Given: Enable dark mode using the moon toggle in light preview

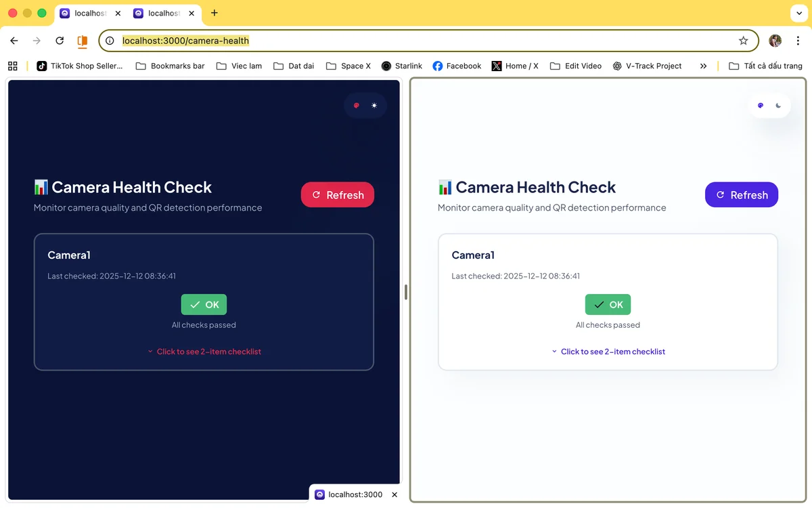Looking at the screenshot, I should click(778, 105).
